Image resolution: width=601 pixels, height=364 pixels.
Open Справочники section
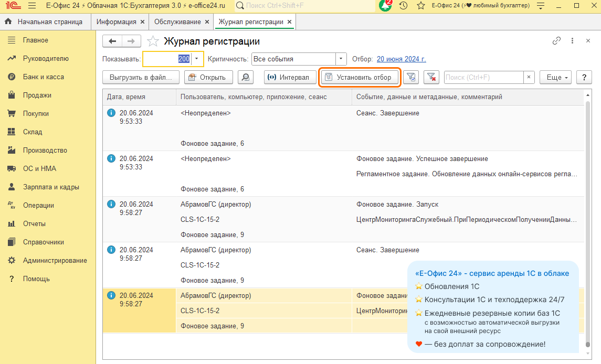point(48,242)
